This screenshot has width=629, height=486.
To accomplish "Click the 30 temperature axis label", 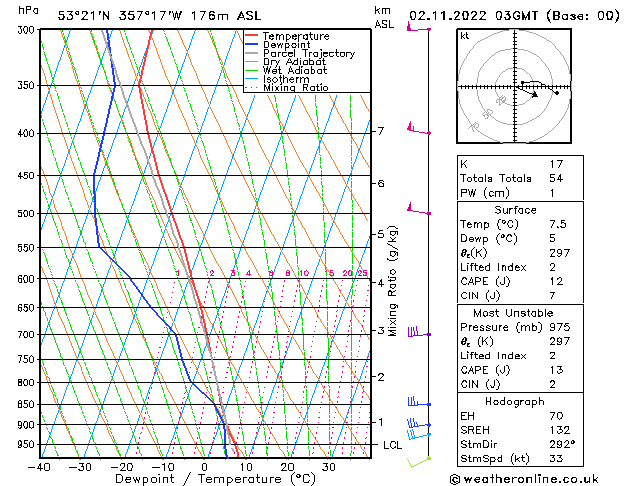I will (x=329, y=467).
